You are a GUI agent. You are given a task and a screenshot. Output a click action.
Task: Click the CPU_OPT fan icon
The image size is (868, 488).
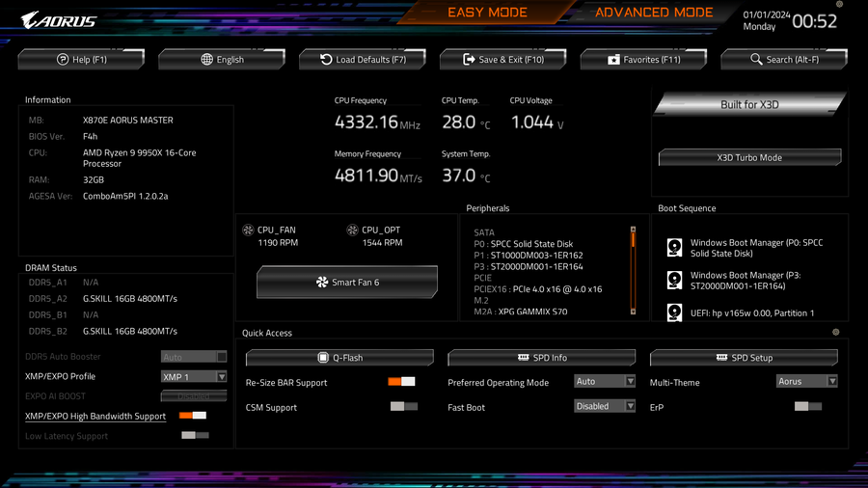(x=352, y=230)
